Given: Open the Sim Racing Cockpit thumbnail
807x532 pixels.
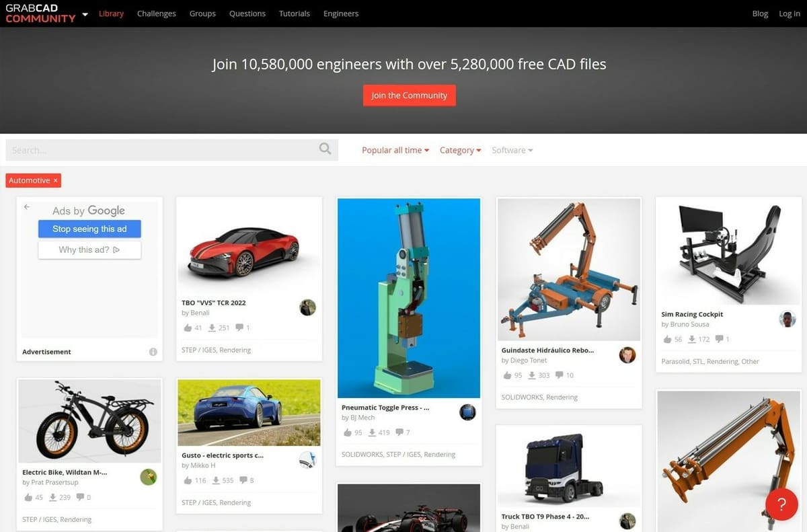Looking at the screenshot, I should [729, 251].
